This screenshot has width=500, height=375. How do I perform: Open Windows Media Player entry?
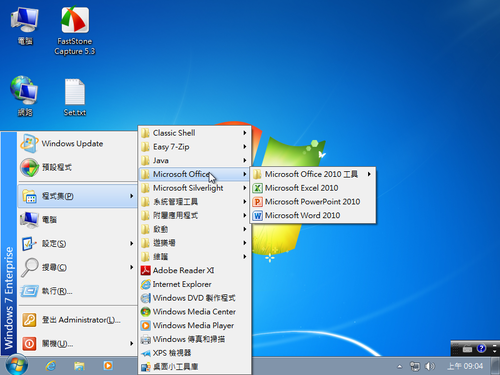point(194,325)
